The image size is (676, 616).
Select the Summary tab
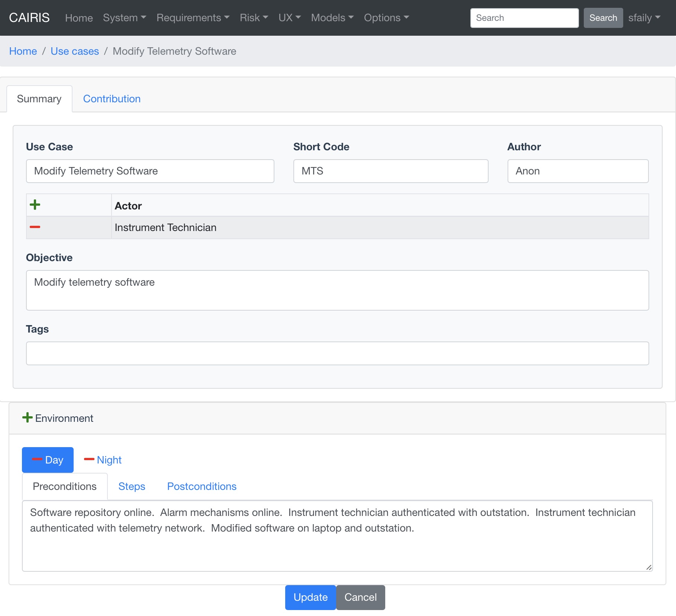click(39, 99)
